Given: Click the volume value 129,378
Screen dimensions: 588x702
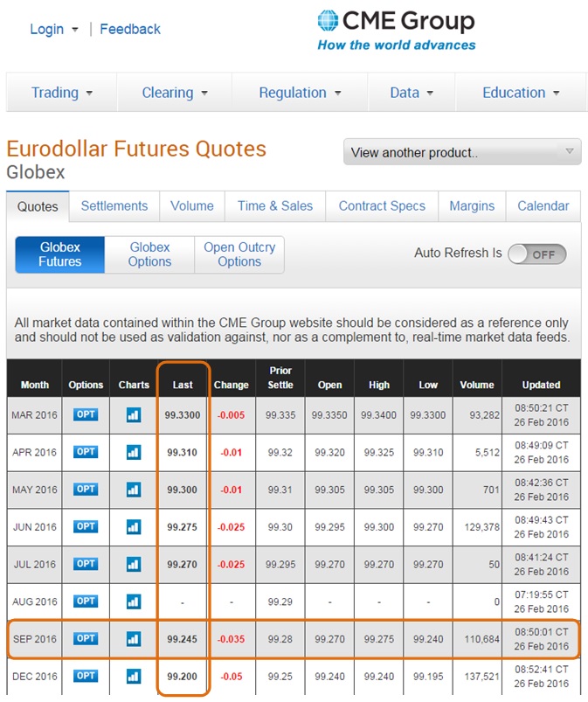Looking at the screenshot, I should coord(481,527).
